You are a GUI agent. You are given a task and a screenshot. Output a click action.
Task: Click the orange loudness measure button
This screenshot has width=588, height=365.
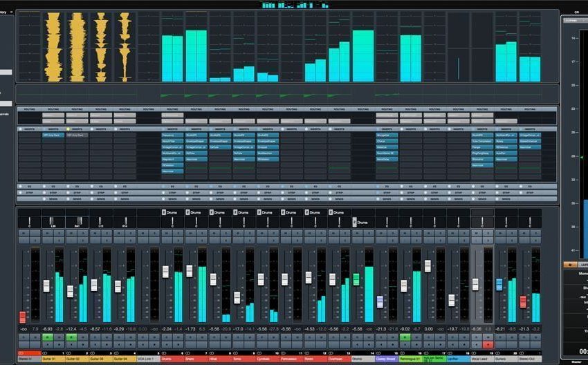pos(570,265)
